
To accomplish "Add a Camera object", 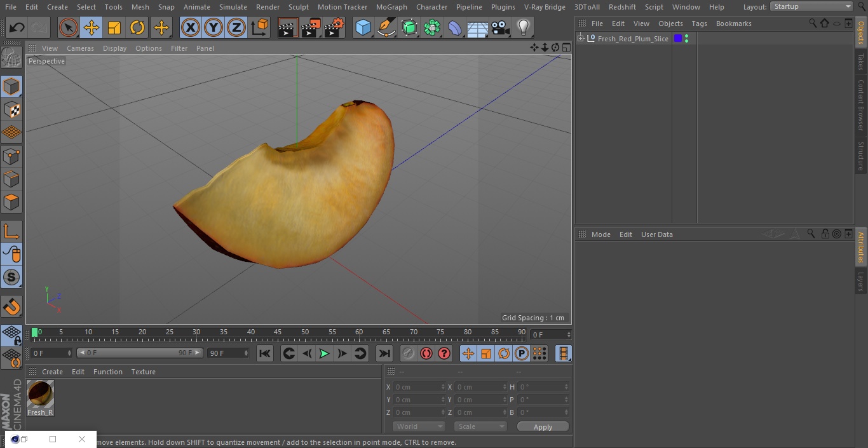I will [x=501, y=27].
